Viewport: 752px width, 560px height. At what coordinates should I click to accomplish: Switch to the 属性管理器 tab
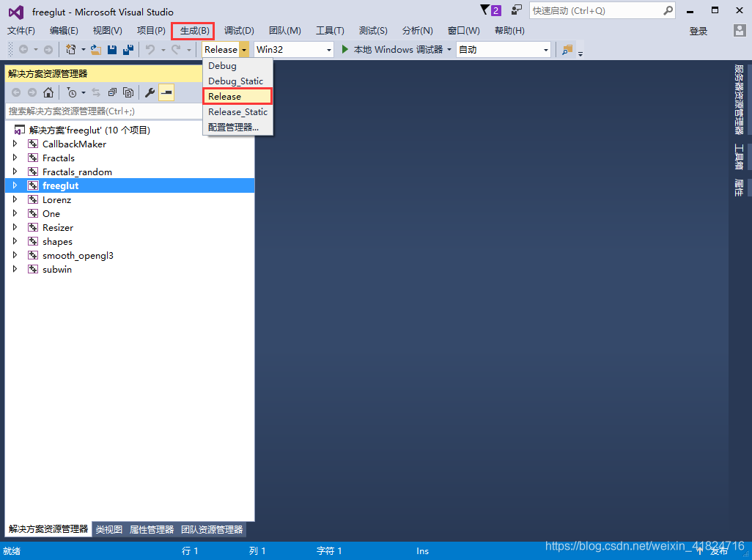point(152,529)
